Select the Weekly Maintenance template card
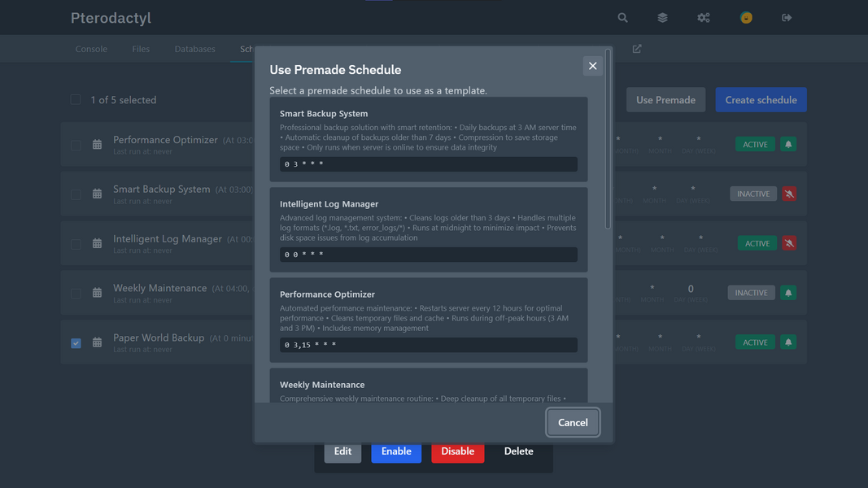 (x=429, y=386)
